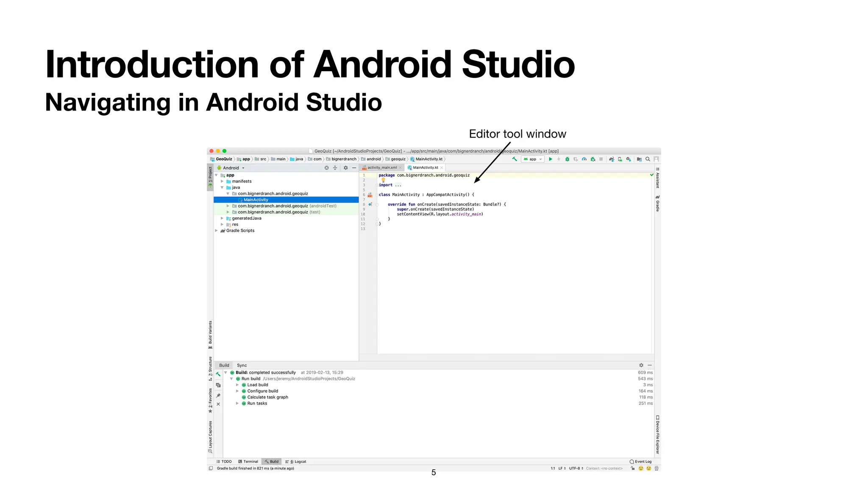Collapse the java folder
The width and height of the screenshot is (868, 488).
(x=222, y=187)
